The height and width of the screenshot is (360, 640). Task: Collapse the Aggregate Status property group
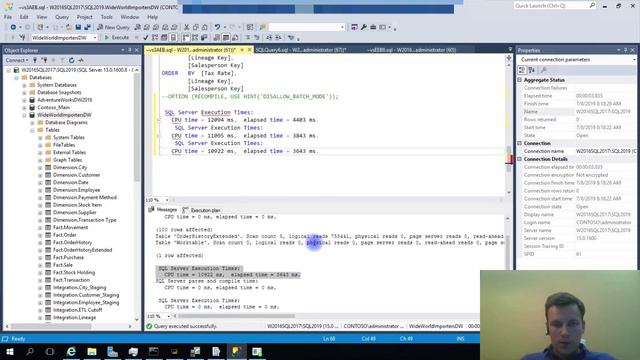pyautogui.click(x=520, y=80)
